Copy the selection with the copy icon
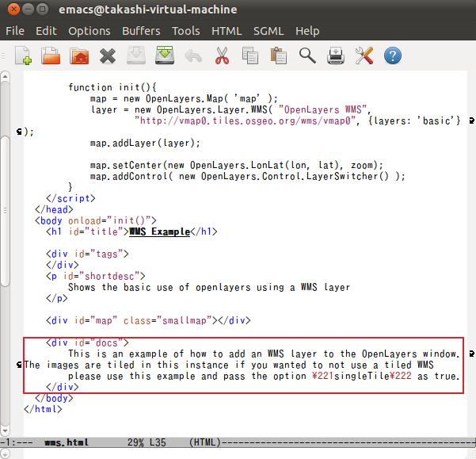Image resolution: width=476 pixels, height=459 pixels. (x=250, y=55)
